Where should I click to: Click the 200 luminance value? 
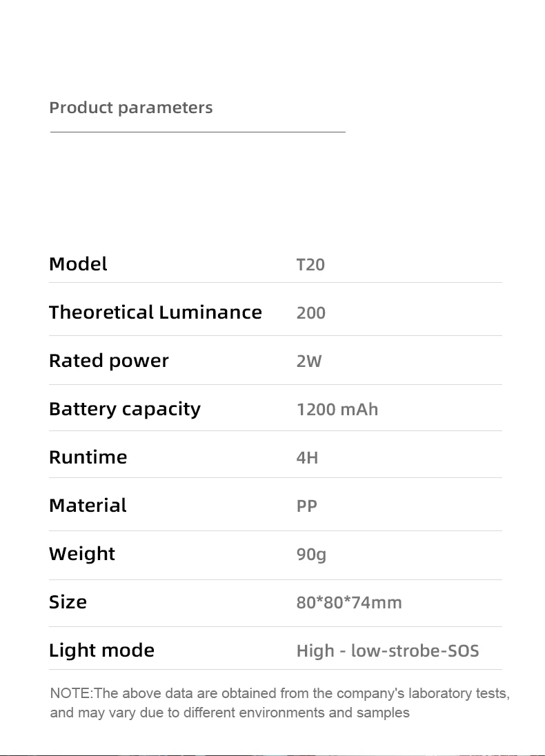pyautogui.click(x=311, y=312)
